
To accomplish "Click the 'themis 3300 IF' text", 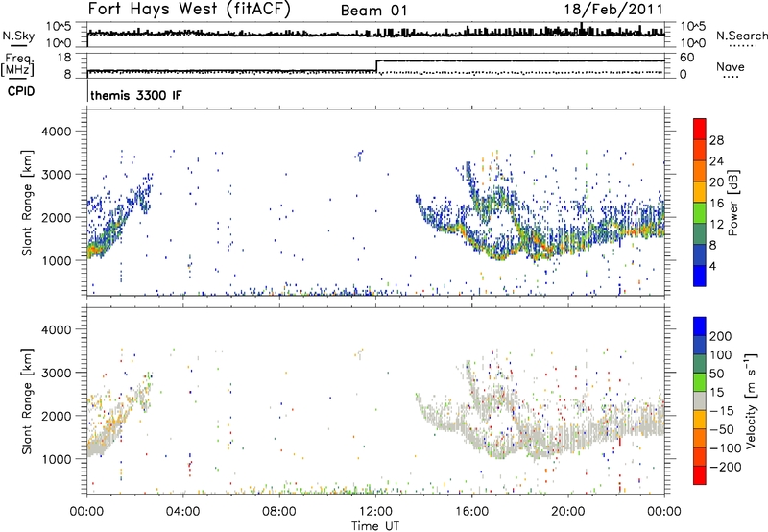I will click(135, 95).
